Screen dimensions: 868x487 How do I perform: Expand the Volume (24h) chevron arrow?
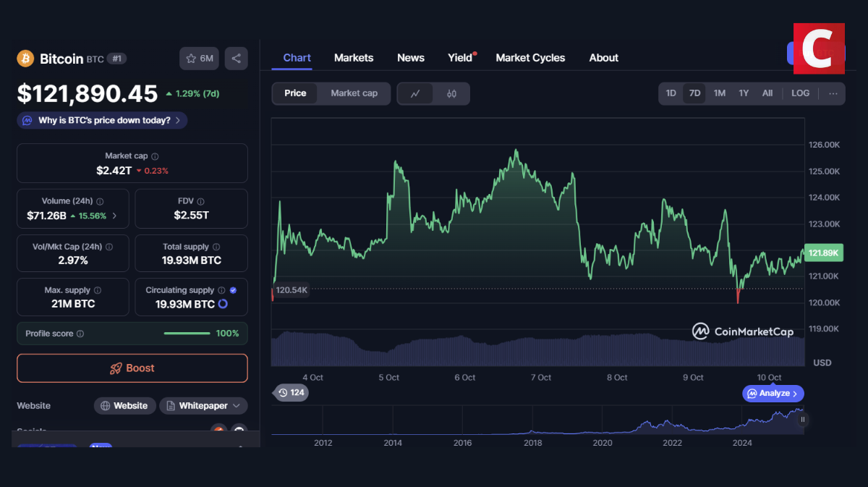click(114, 216)
